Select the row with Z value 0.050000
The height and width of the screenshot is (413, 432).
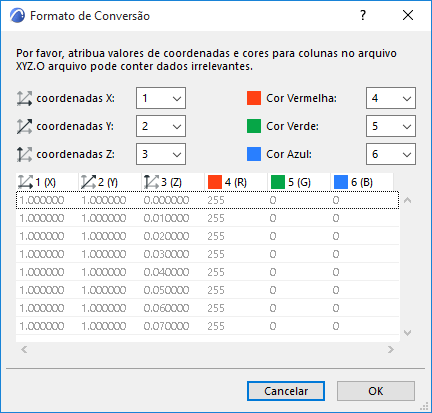point(207,290)
